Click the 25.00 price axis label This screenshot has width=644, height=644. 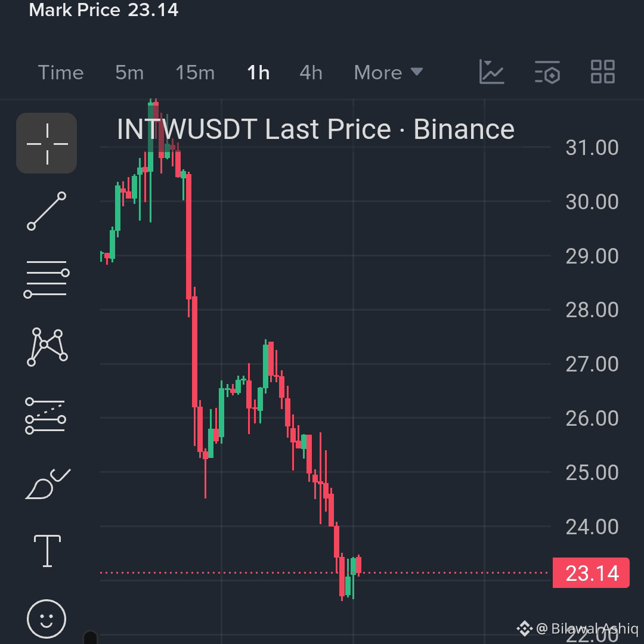click(x=592, y=472)
